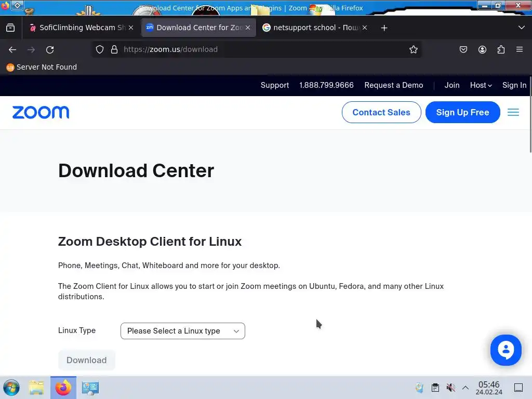Screen dimensions: 532x399
Task: Switch to the netsupport school tab
Action: coord(315,28)
